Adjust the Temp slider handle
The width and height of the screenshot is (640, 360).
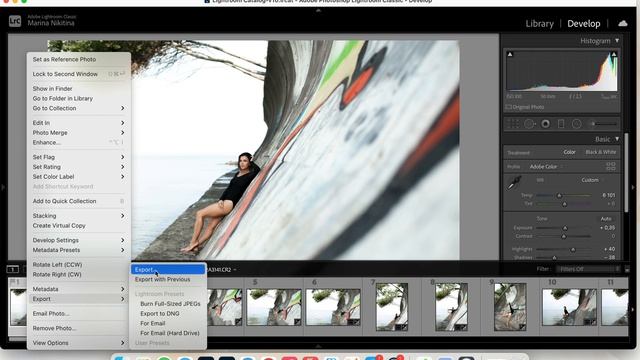[560, 196]
